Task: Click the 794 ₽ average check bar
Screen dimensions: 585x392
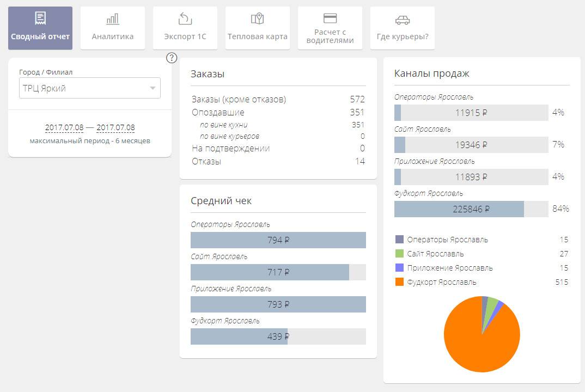Action: tap(278, 240)
